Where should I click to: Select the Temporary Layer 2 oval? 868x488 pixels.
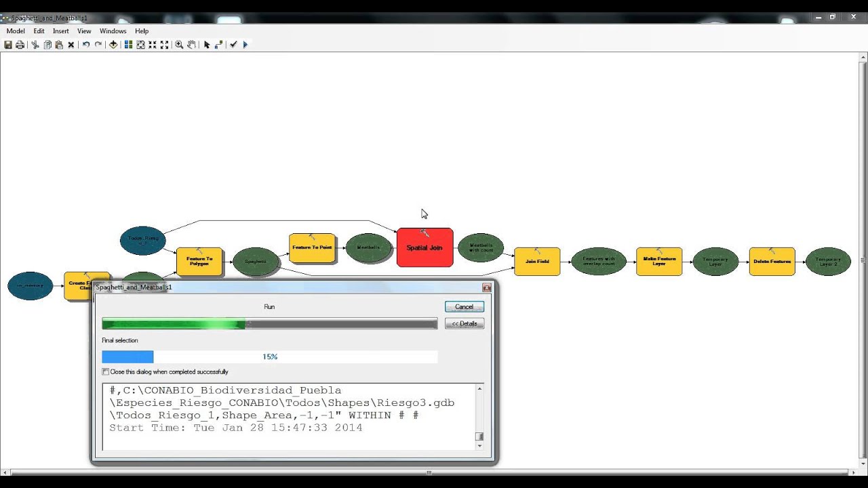828,262
